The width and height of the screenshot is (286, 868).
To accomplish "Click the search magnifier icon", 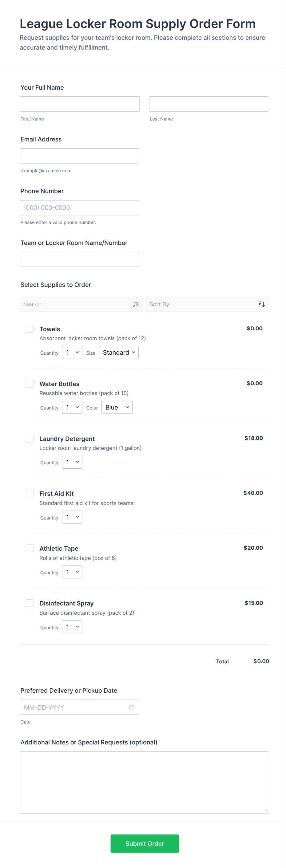I will [135, 304].
